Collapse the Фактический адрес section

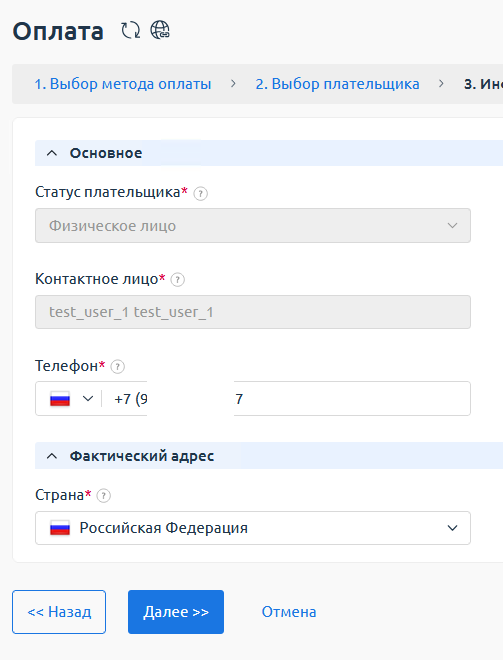52,456
